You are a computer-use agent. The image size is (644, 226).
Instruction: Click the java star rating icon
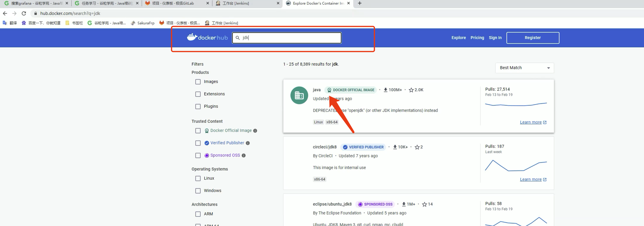click(x=411, y=90)
